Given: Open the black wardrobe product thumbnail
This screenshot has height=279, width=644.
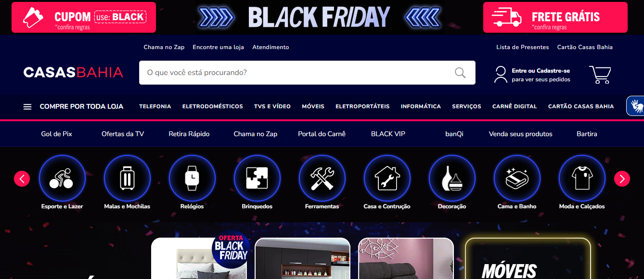Looking at the screenshot, I should pos(302,258).
